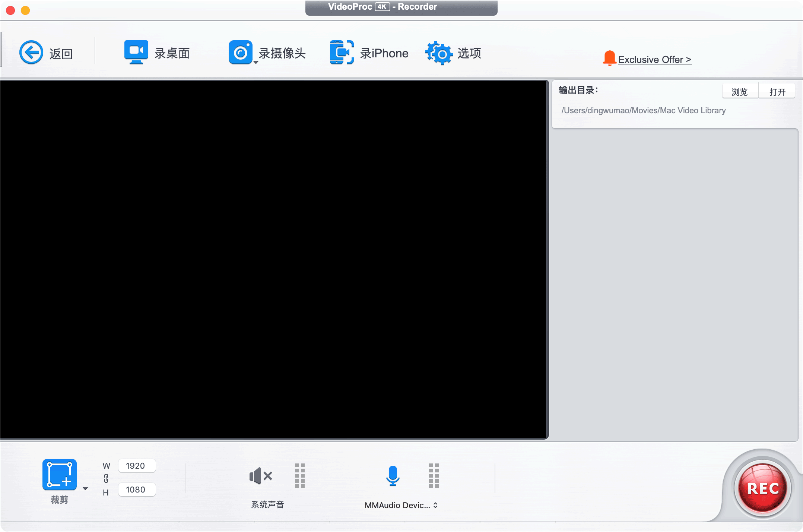This screenshot has width=803, height=532.
Task: Toggle the muted system sound speaker
Action: pos(261,476)
